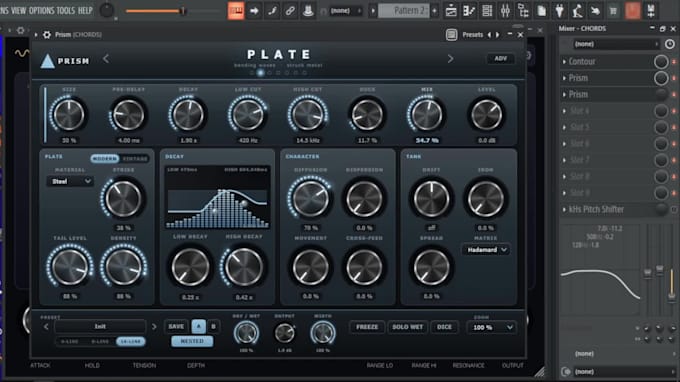Open Prism window options arrow beside gear

[36, 35]
